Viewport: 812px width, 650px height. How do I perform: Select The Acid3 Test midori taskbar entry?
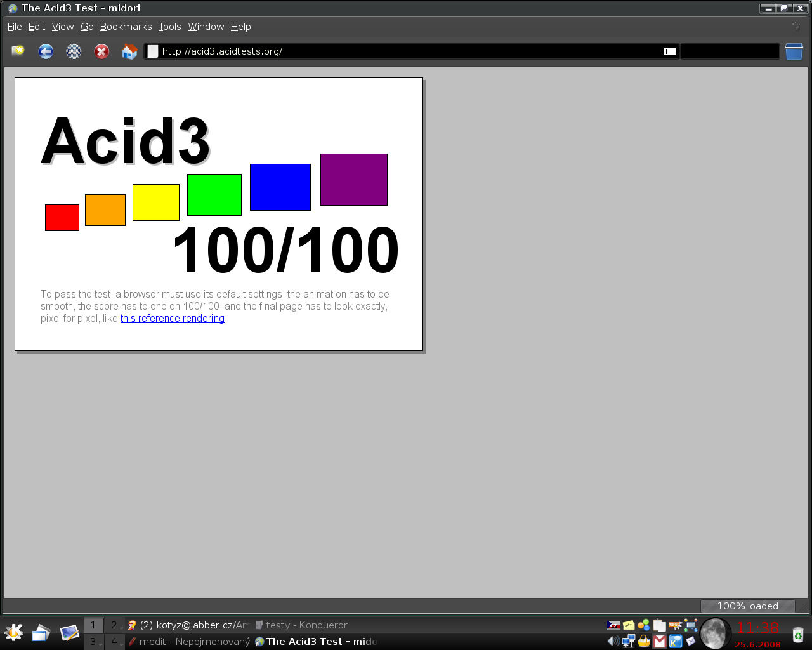click(x=315, y=642)
